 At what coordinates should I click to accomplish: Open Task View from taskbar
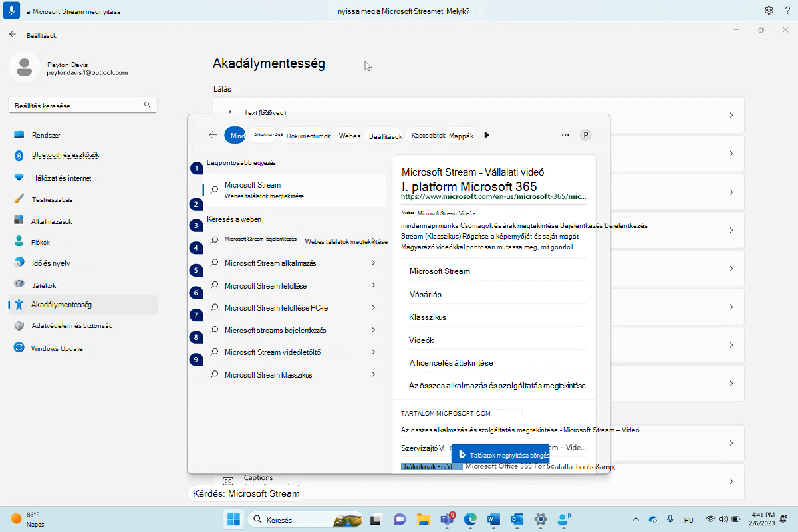pos(376,519)
